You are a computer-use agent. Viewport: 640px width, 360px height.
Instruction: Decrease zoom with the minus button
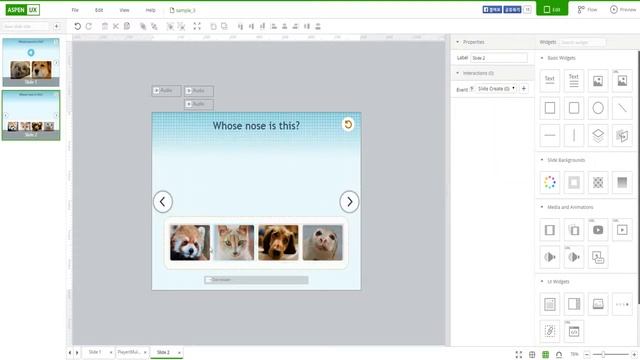click(x=587, y=354)
